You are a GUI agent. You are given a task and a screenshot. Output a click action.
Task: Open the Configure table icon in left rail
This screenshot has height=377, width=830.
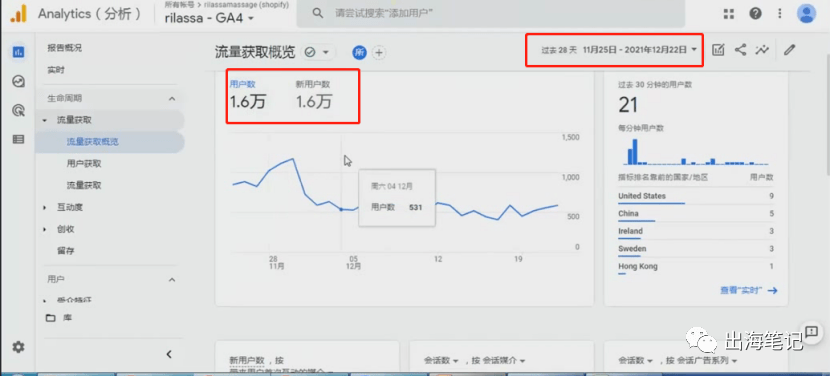coord(19,139)
